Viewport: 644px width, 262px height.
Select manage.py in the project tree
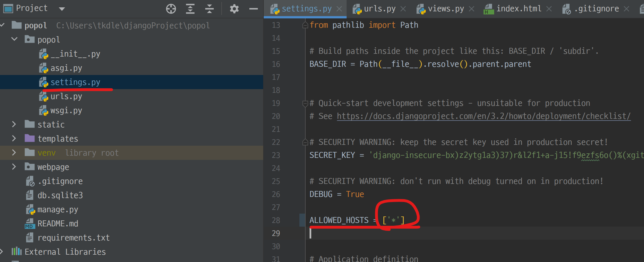coord(58,209)
